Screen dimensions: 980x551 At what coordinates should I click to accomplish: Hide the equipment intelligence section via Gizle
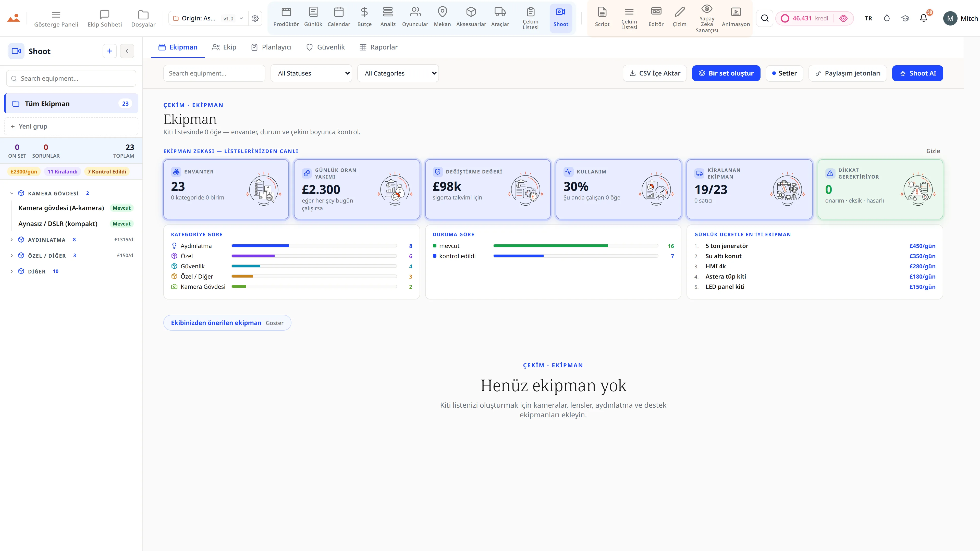click(x=933, y=151)
